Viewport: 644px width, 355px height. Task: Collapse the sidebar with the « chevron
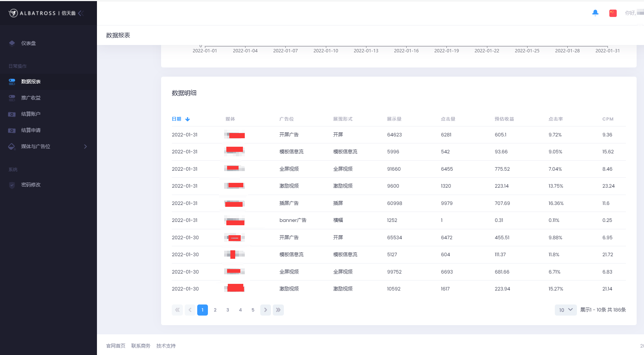tap(81, 13)
